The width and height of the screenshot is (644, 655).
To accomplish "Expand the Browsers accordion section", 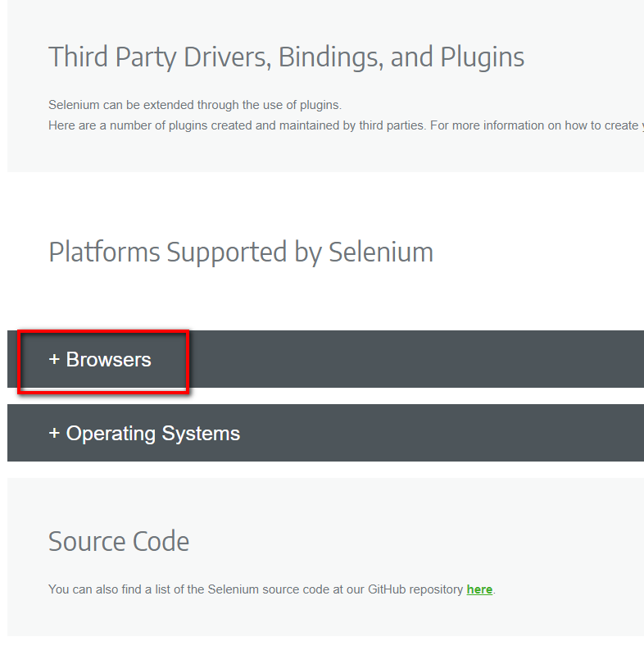I will pos(108,360).
